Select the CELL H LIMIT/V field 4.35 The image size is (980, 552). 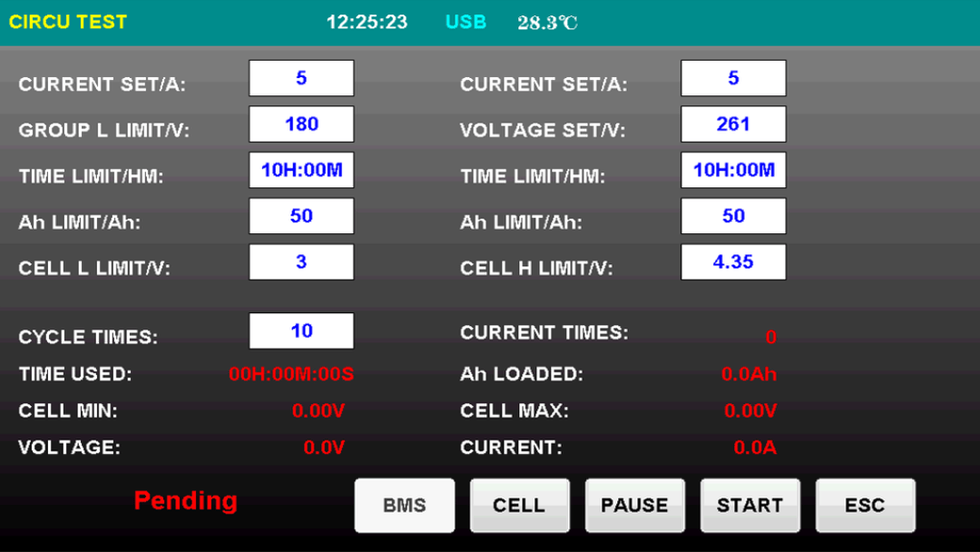[733, 262]
